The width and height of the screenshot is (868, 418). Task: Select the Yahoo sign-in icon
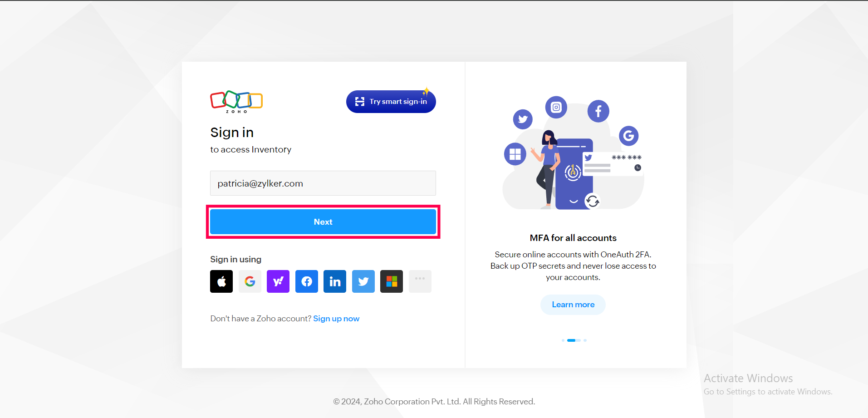[x=278, y=281]
